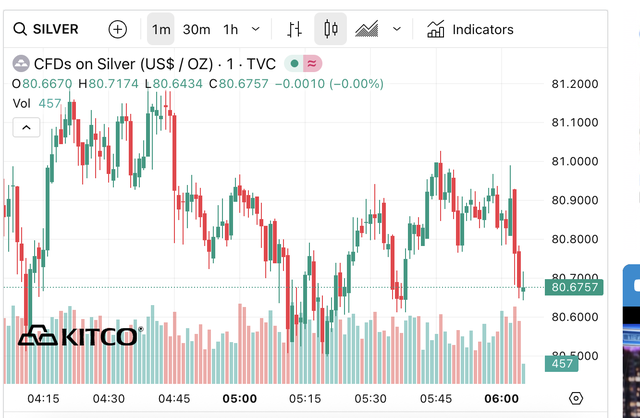This screenshot has height=418, width=640.
Task: Select the 1m timeframe
Action: (x=161, y=29)
